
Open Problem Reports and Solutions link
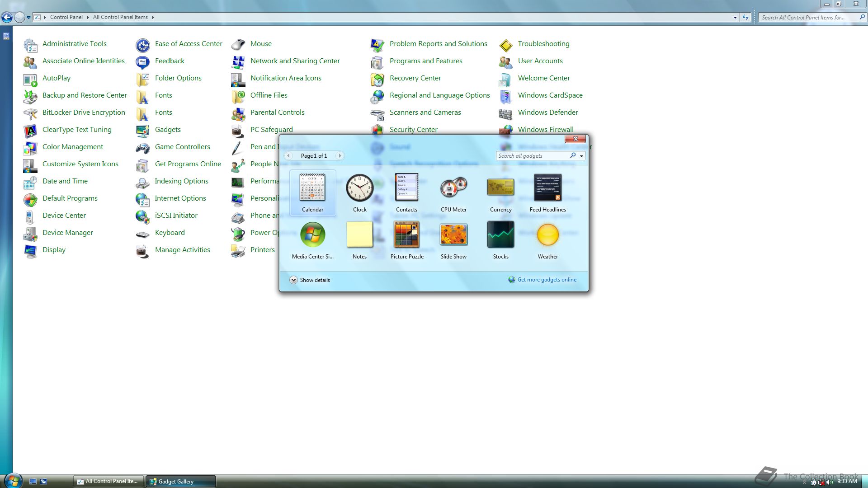pos(439,44)
